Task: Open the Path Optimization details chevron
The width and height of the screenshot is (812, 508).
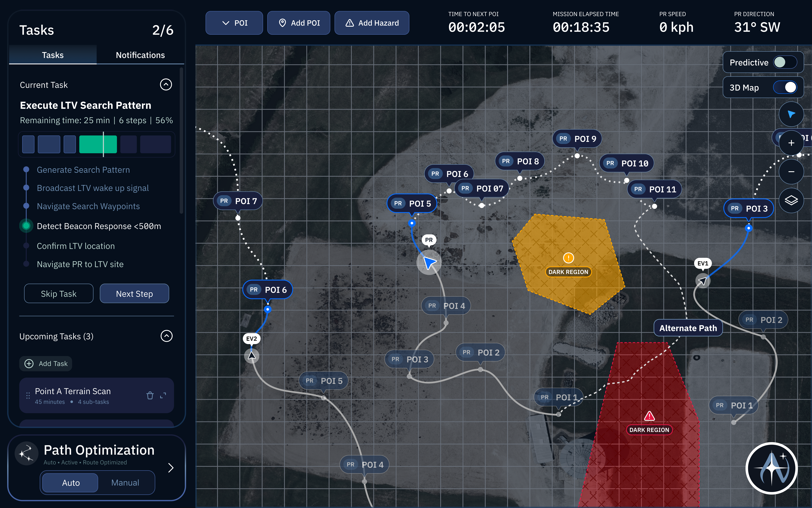Action: (x=171, y=468)
